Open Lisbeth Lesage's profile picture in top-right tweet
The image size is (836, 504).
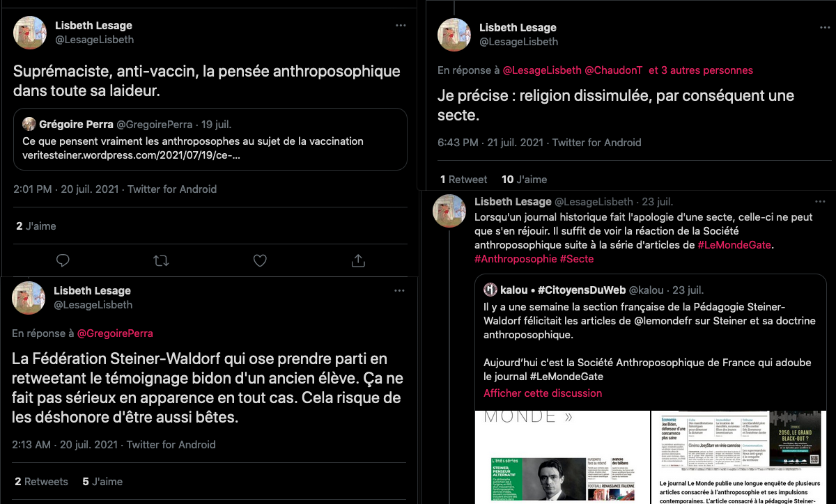(454, 34)
